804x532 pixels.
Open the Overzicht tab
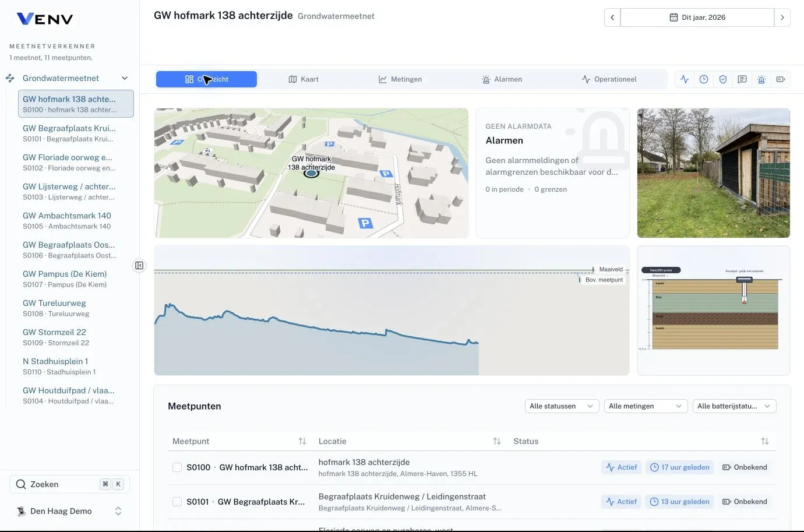(206, 79)
